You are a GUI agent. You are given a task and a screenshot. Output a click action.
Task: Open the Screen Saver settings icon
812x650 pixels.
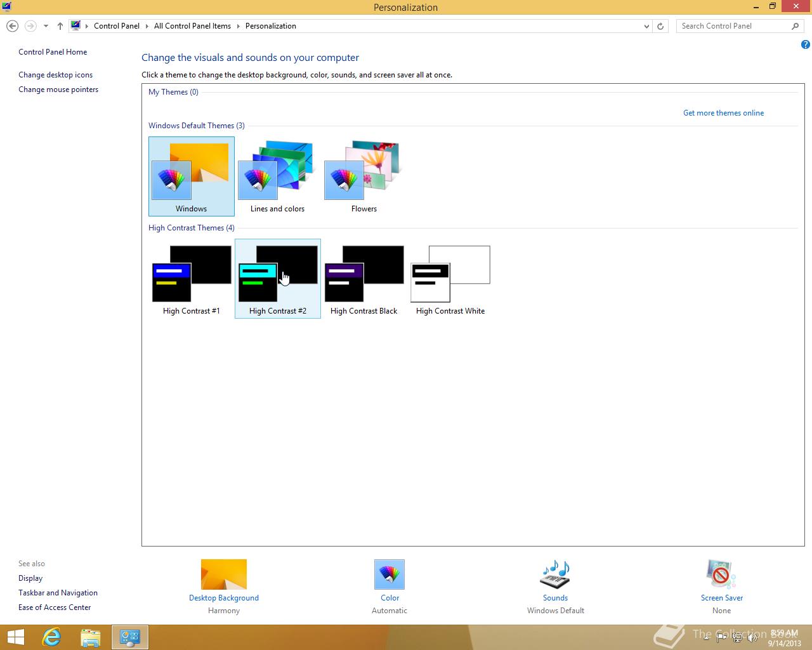(721, 574)
